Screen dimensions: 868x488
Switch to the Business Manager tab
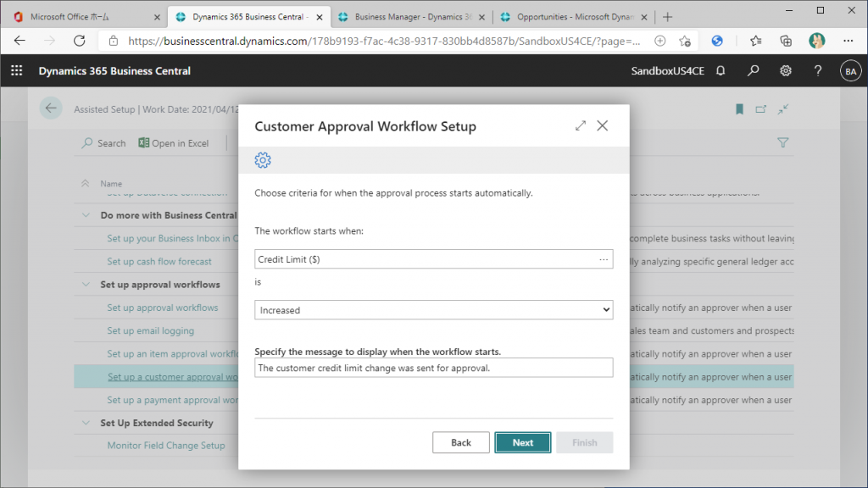(x=412, y=17)
